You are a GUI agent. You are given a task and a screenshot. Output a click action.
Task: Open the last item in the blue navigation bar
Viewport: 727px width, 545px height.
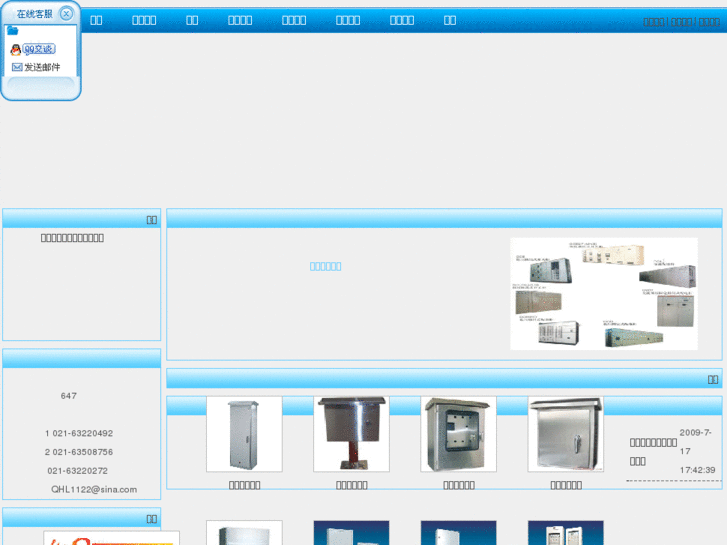click(450, 20)
